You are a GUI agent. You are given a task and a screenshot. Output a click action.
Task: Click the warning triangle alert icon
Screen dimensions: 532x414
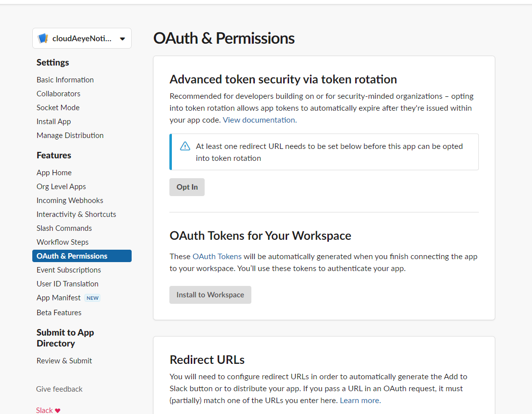click(x=185, y=146)
